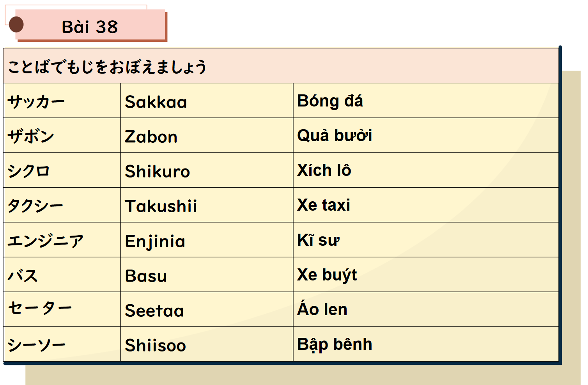Click the romaji "Shiisoo" cell
Screen dimensions: 588x385
click(156, 346)
